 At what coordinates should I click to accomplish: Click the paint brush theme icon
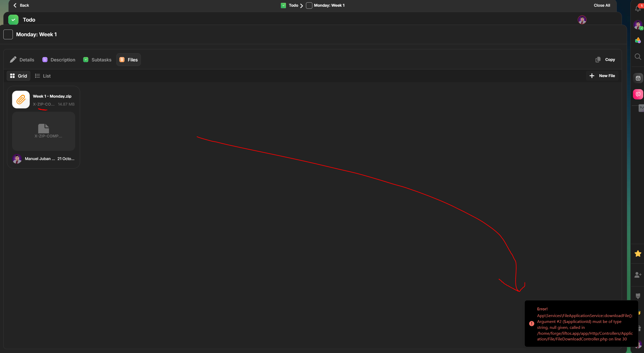(x=638, y=296)
